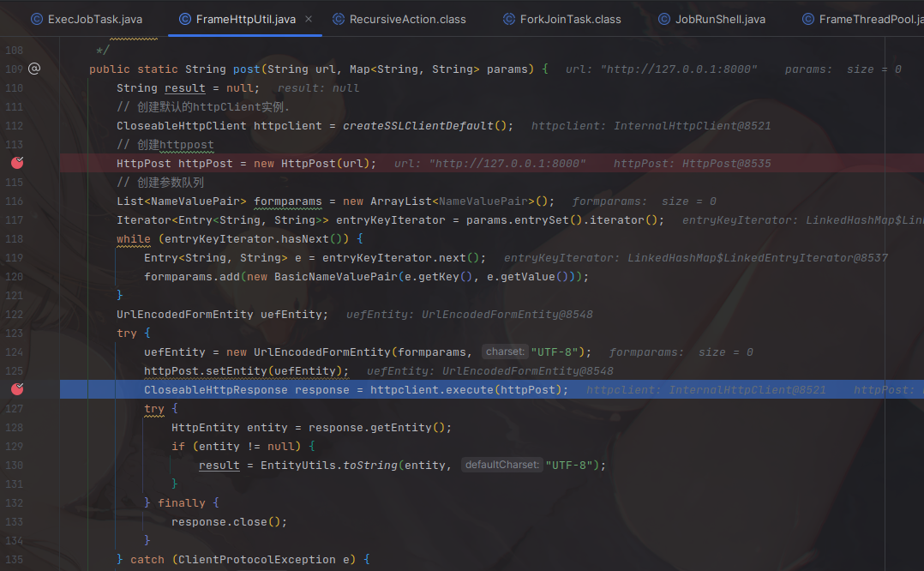Click the 'while' keyword at line 118
924x571 pixels.
click(x=133, y=238)
